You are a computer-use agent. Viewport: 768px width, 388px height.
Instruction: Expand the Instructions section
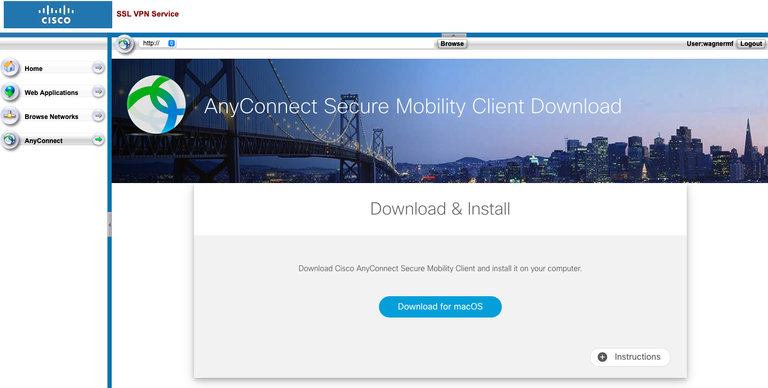[x=630, y=357]
